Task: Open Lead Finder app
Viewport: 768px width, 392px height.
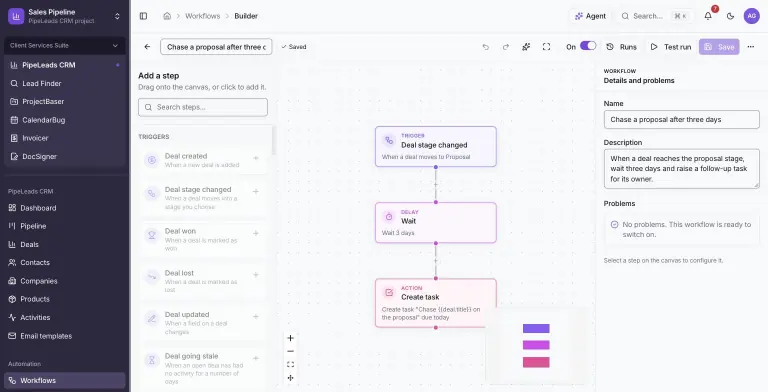Action: coord(64,83)
